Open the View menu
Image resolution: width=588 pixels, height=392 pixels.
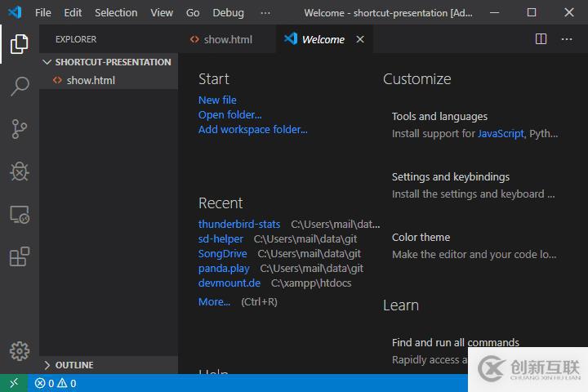tap(162, 13)
